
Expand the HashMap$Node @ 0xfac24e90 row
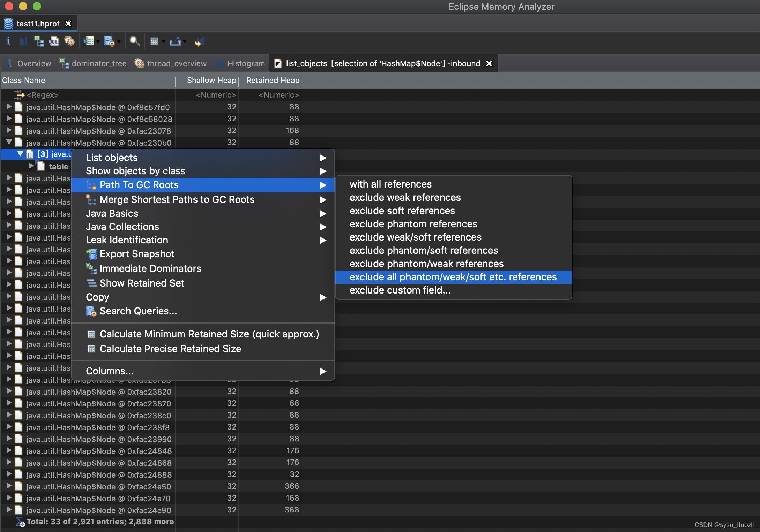(x=9, y=510)
